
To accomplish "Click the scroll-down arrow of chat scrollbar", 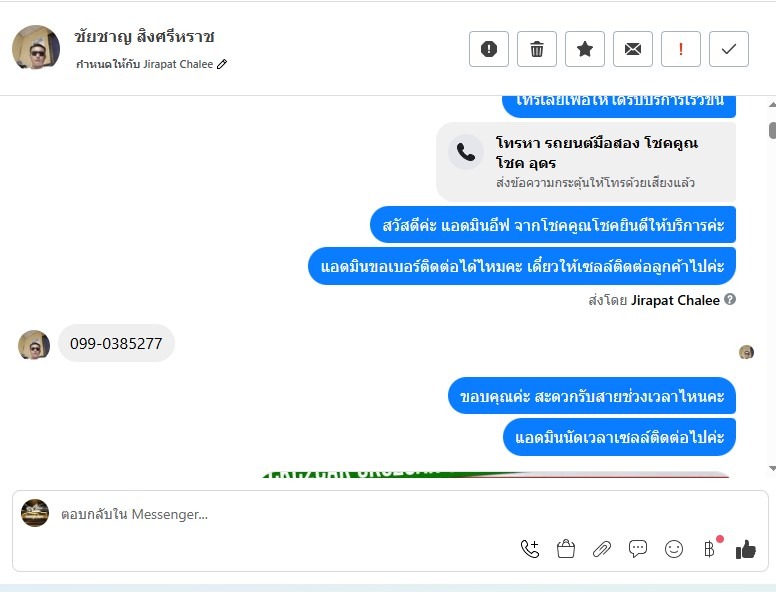I will click(x=772, y=468).
